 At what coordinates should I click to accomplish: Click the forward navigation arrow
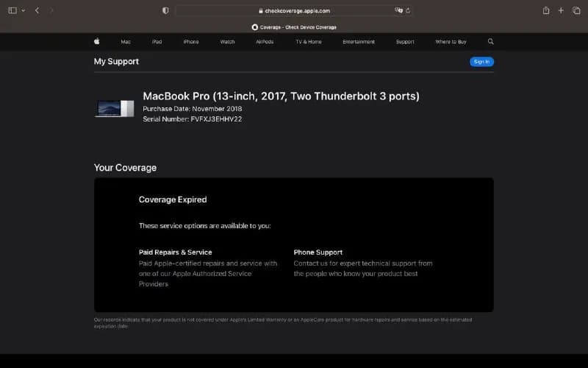(51, 10)
